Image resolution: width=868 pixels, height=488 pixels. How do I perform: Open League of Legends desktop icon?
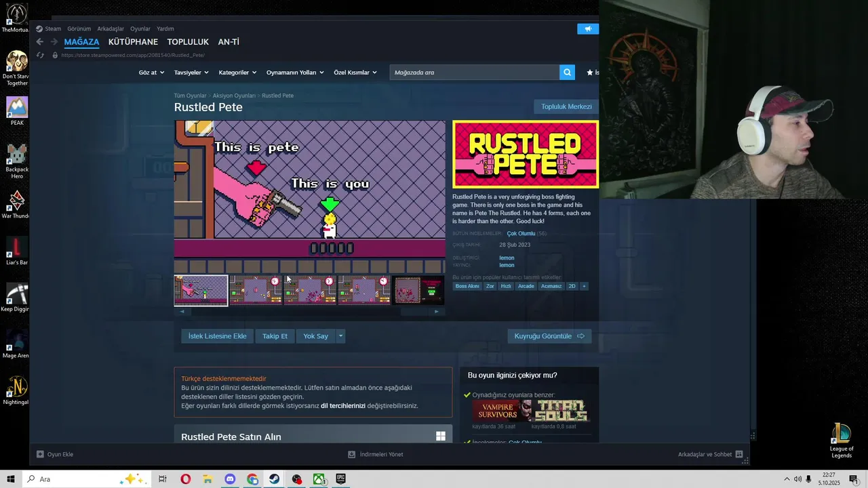tap(842, 441)
